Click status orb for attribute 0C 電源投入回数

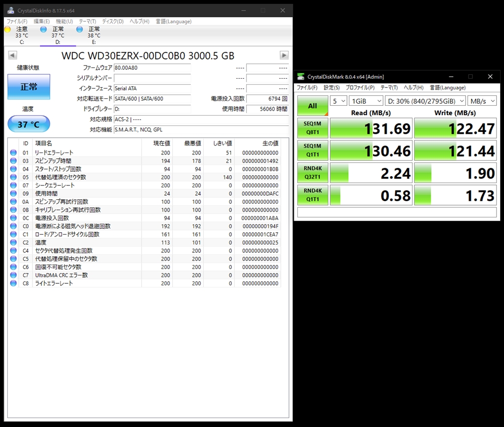13,218
